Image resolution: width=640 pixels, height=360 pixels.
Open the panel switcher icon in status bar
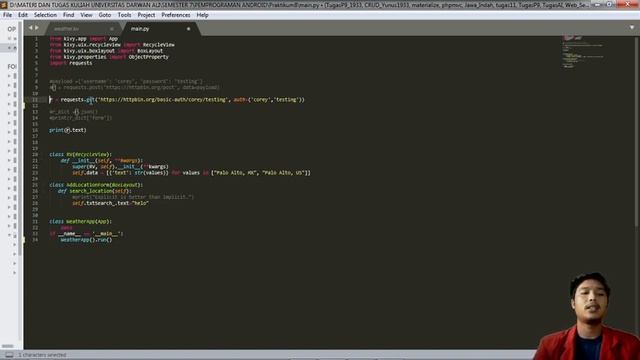point(9,355)
